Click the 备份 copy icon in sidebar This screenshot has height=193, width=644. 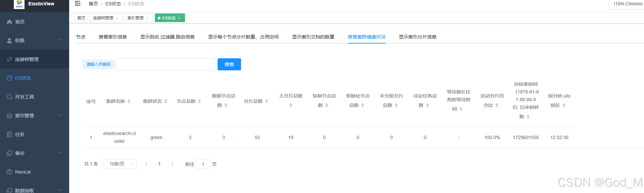9,153
